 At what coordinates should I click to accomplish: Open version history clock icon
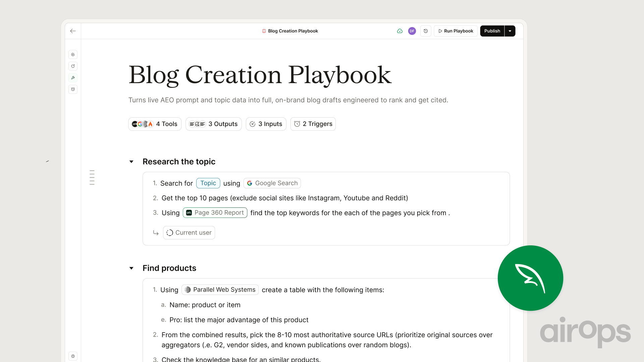pos(426,31)
